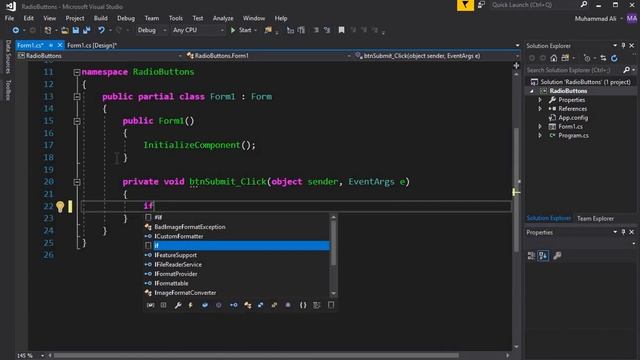This screenshot has width=640, height=360.
Task: Click the Pending Changes Filter clock icon
Action: 587,58
